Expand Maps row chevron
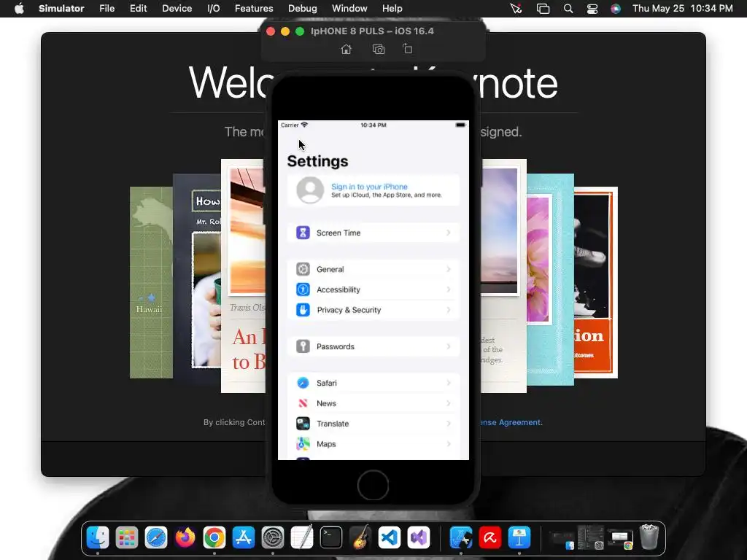 click(449, 444)
